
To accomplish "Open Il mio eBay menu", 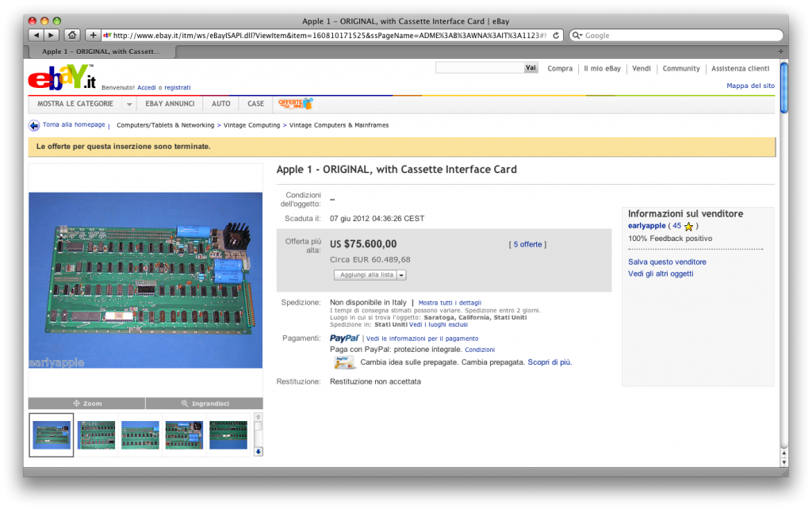I will tap(602, 68).
